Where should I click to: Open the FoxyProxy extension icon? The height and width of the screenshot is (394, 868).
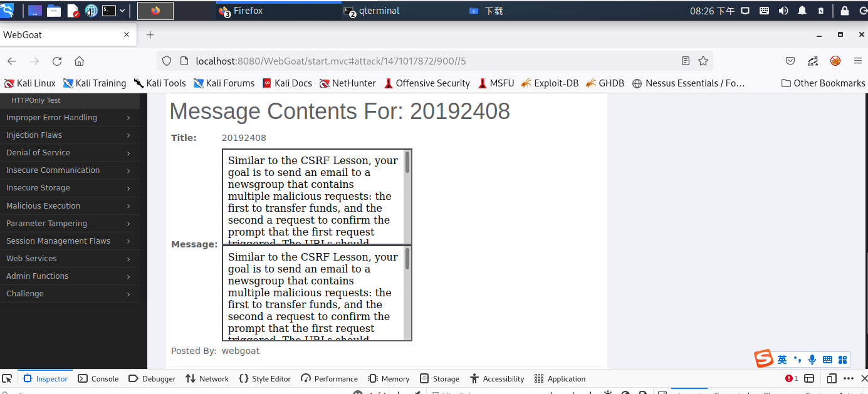pos(835,61)
